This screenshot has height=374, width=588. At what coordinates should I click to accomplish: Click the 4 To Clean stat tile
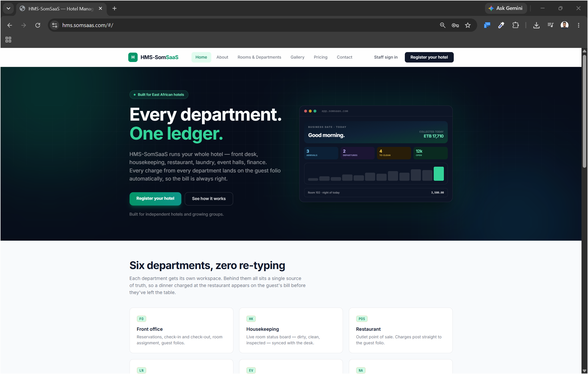click(x=394, y=153)
